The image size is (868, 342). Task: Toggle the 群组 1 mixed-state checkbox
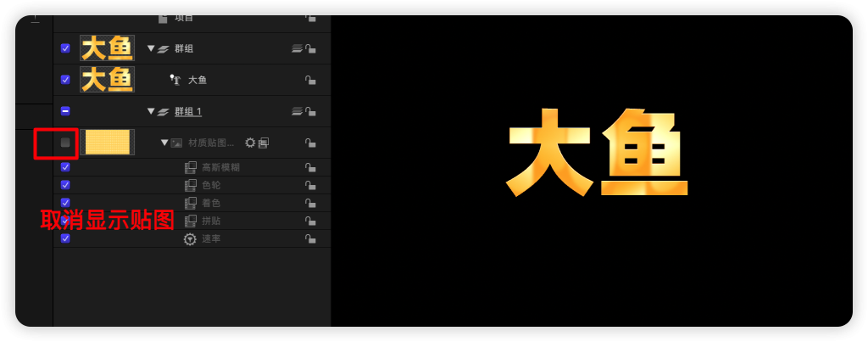coord(65,111)
